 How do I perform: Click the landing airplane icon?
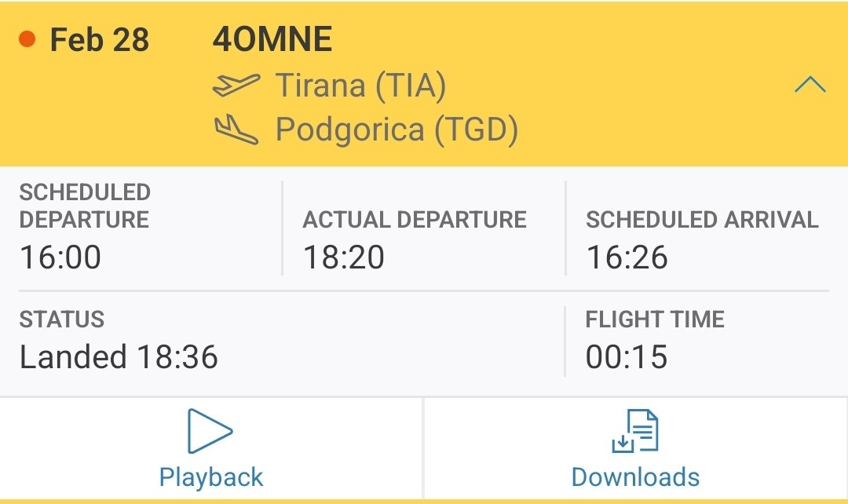[x=236, y=130]
